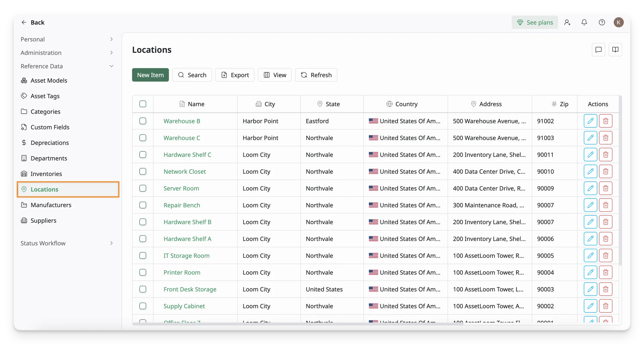644x344 pixels.
Task: Open the documentation book icon
Action: tap(615, 50)
